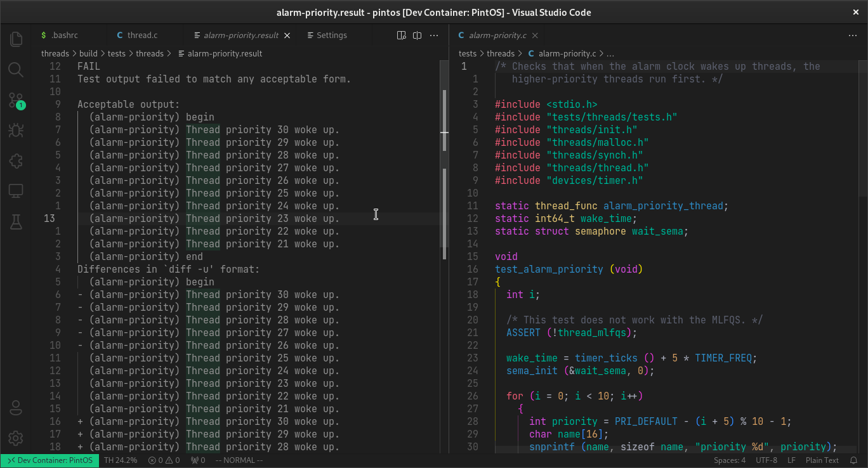868x468 pixels.
Task: Open the Explorer view in activity bar
Action: point(16,39)
